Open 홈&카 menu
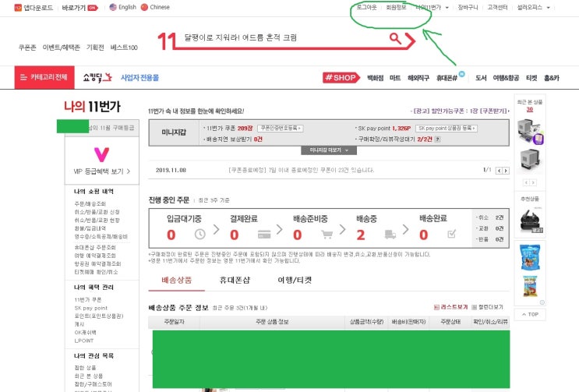The image size is (579, 392). point(552,78)
